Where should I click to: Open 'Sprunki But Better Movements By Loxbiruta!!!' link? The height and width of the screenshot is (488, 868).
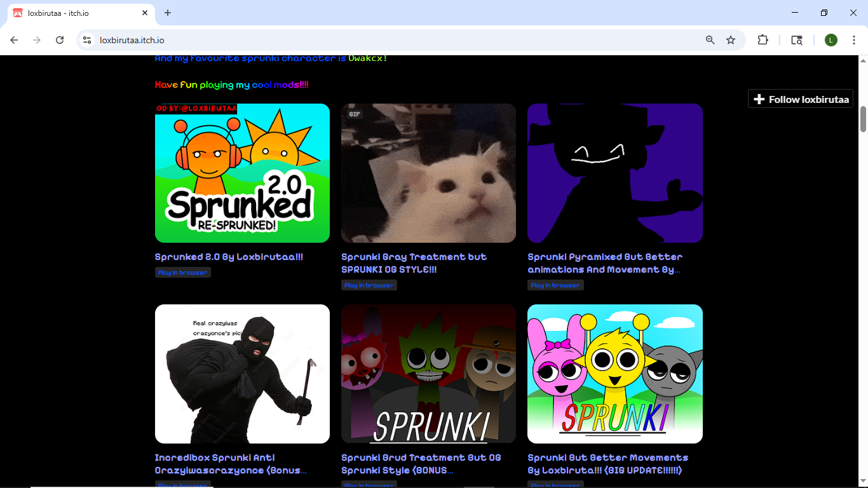pos(607,464)
